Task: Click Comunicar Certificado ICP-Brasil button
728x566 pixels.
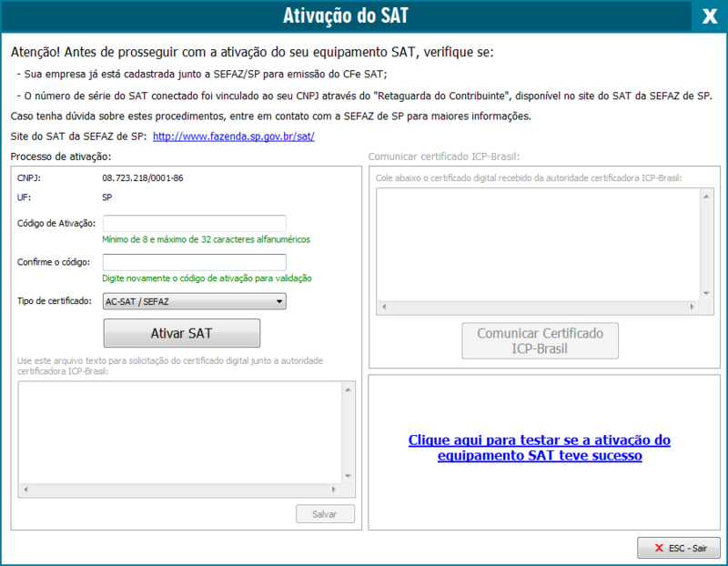Action: coord(540,341)
